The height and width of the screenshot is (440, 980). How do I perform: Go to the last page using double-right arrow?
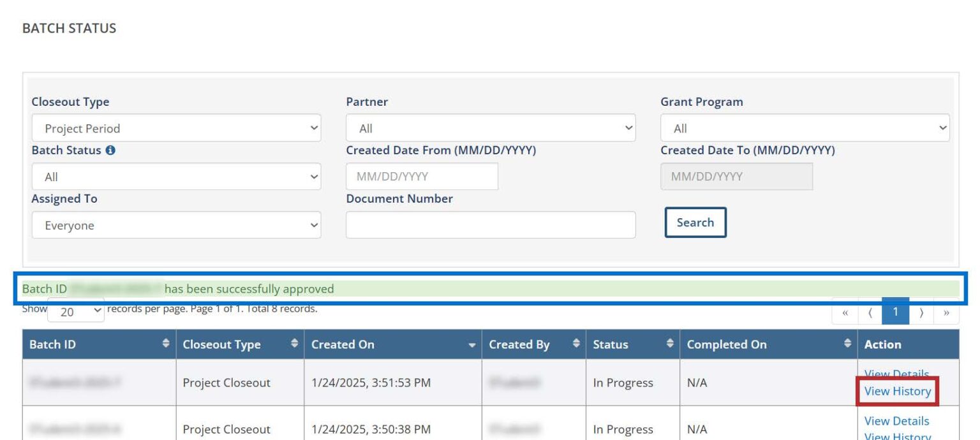tap(946, 312)
